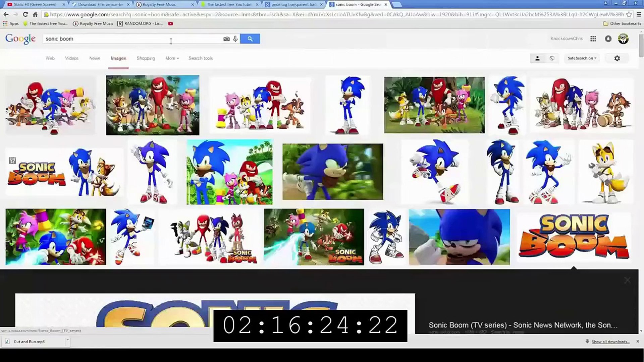
Task: Click the search by image camera icon
Action: click(x=226, y=39)
